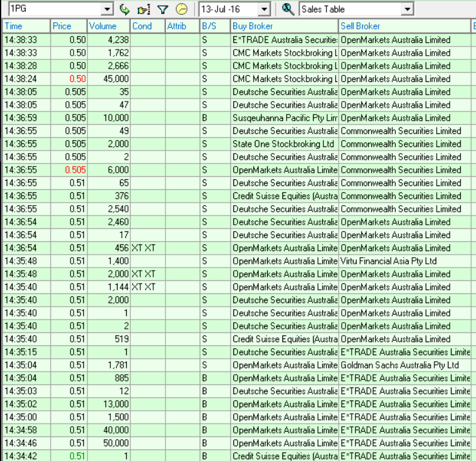Click XT XT condition in 456 row

click(148, 248)
